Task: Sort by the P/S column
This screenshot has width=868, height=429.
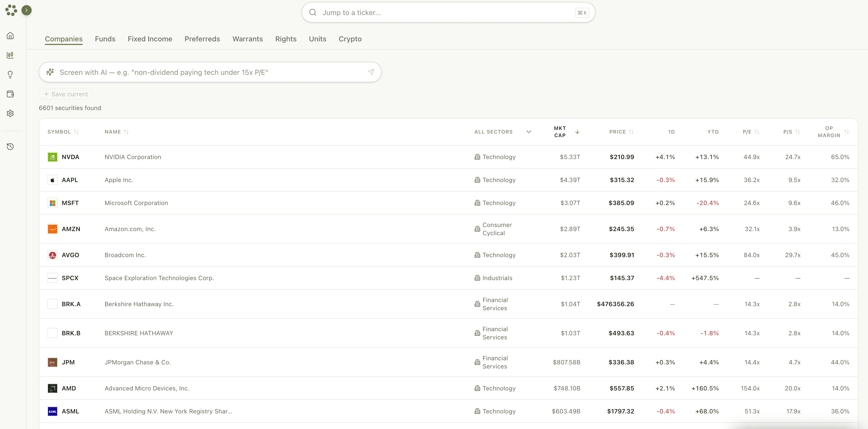Action: (791, 132)
